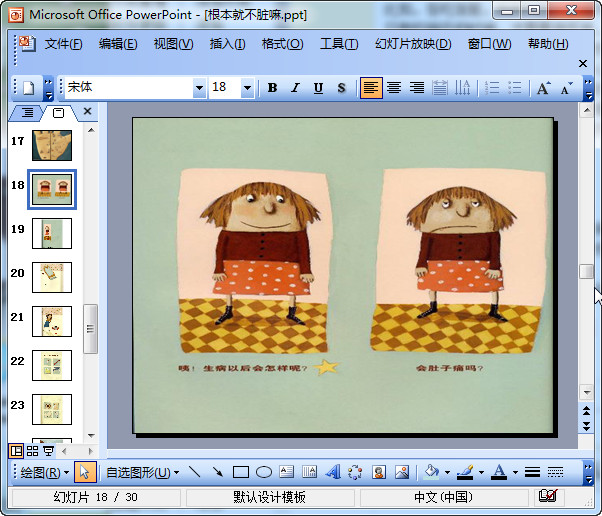The image size is (602, 516).
Task: Open the 绘图(R) drawing menu
Action: pyautogui.click(x=45, y=472)
